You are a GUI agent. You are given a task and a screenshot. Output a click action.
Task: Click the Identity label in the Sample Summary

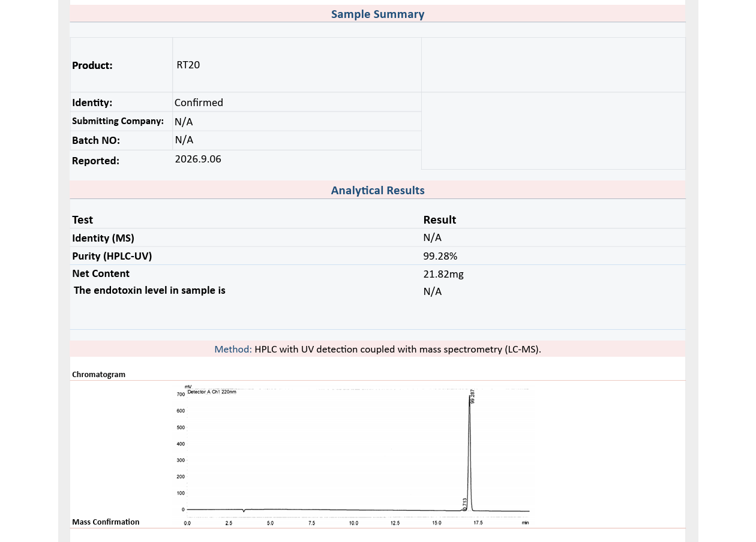[92, 103]
